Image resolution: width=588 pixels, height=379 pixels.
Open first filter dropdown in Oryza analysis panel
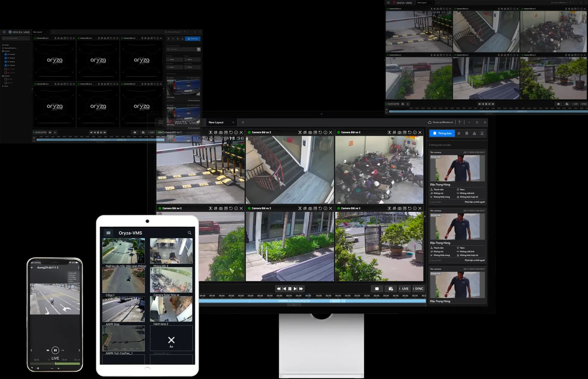tap(174, 59)
